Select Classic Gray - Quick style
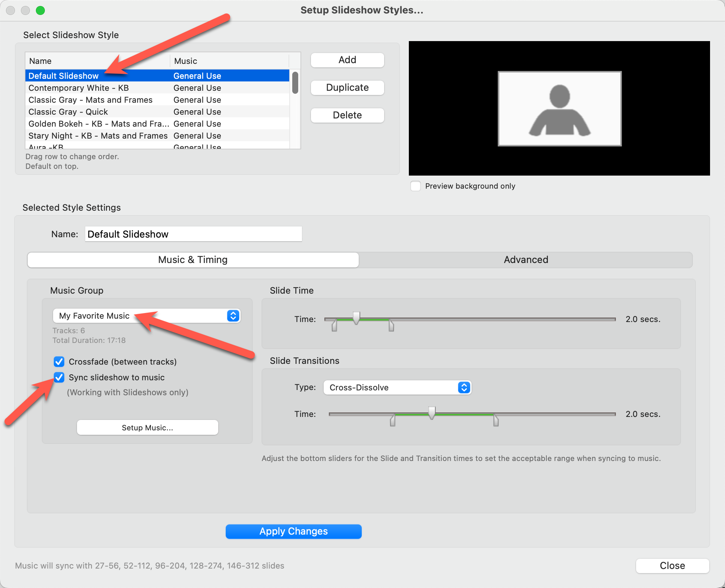Screen dimensions: 725x588 coord(68,112)
